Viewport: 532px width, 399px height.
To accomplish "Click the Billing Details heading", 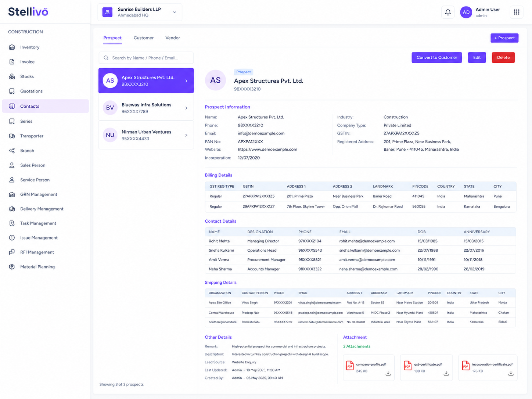I will click(x=219, y=175).
